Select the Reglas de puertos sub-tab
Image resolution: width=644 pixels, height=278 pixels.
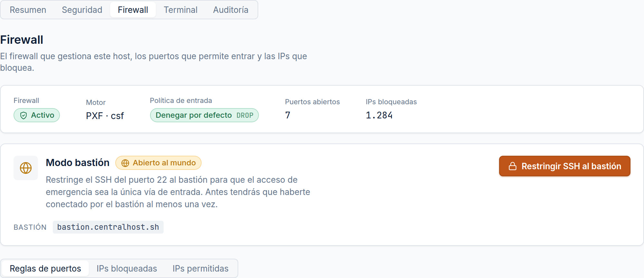[x=45, y=268]
